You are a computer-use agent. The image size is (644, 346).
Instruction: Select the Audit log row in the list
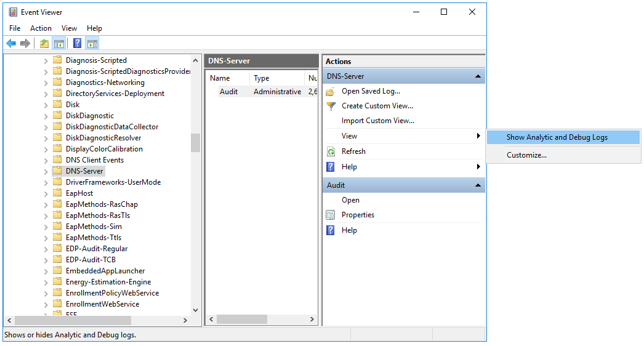[228, 92]
